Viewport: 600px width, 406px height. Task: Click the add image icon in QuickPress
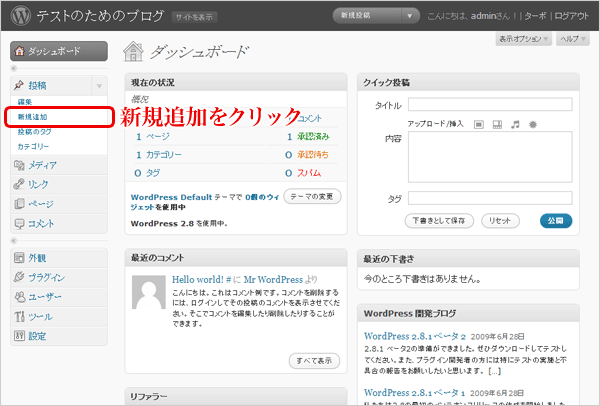[x=479, y=124]
